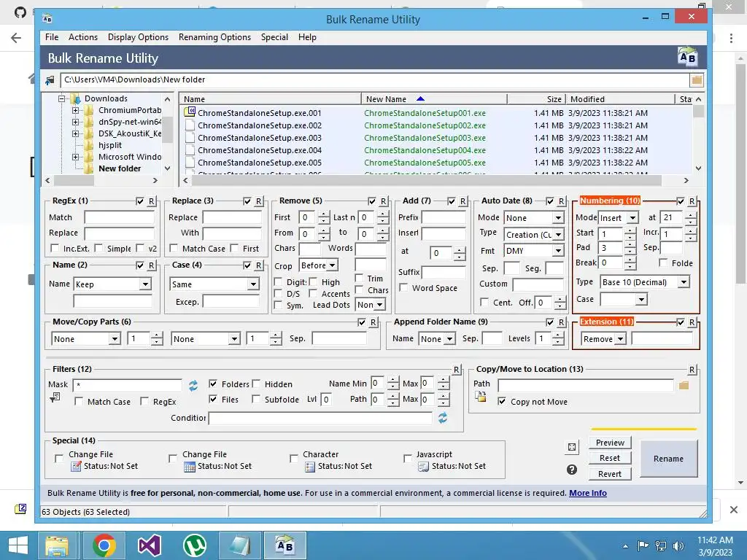
Task: Click the Rename button
Action: click(x=668, y=459)
